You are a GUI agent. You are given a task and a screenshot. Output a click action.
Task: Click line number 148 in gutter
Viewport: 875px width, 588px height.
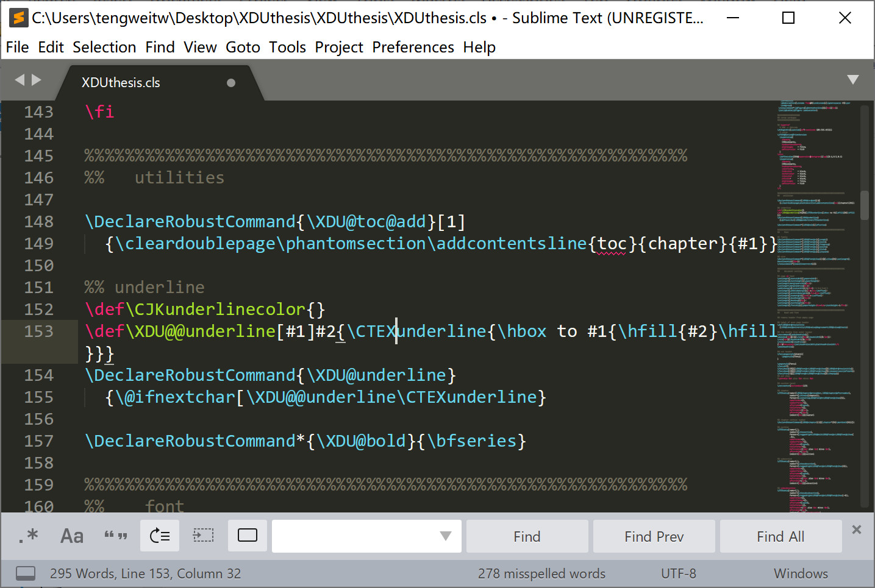[38, 222]
